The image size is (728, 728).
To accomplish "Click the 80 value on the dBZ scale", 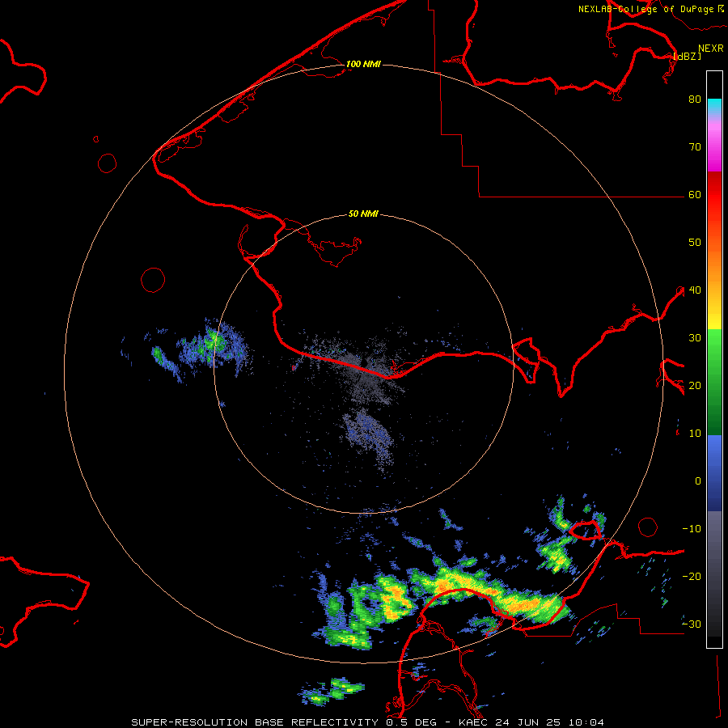I will click(x=695, y=99).
